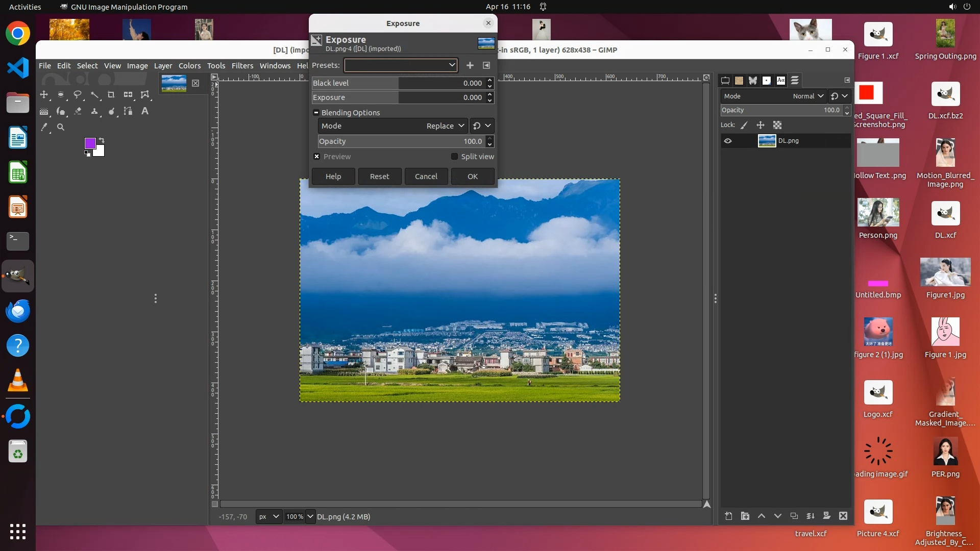Open the Filters menu
Image resolution: width=980 pixels, height=551 pixels.
click(242, 66)
